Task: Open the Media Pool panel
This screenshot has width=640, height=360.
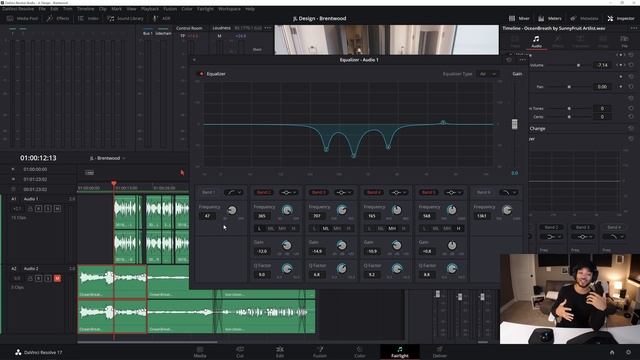Action: point(22,18)
